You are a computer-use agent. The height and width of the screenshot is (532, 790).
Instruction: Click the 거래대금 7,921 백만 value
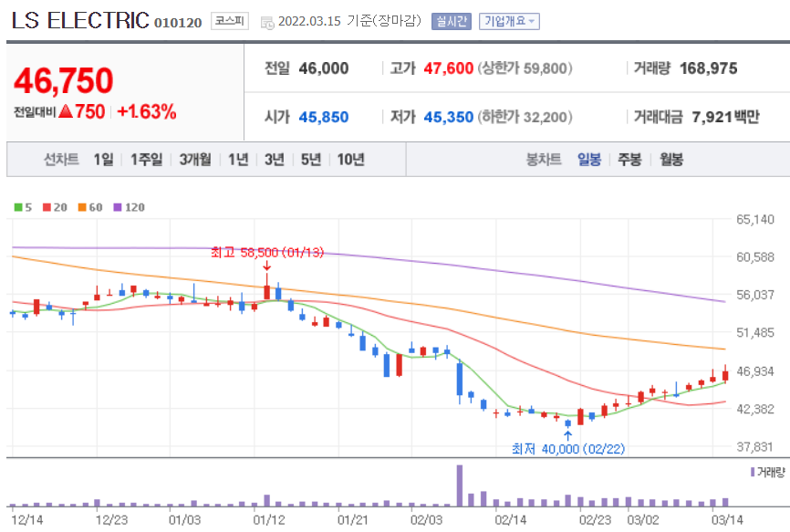[x=725, y=117]
